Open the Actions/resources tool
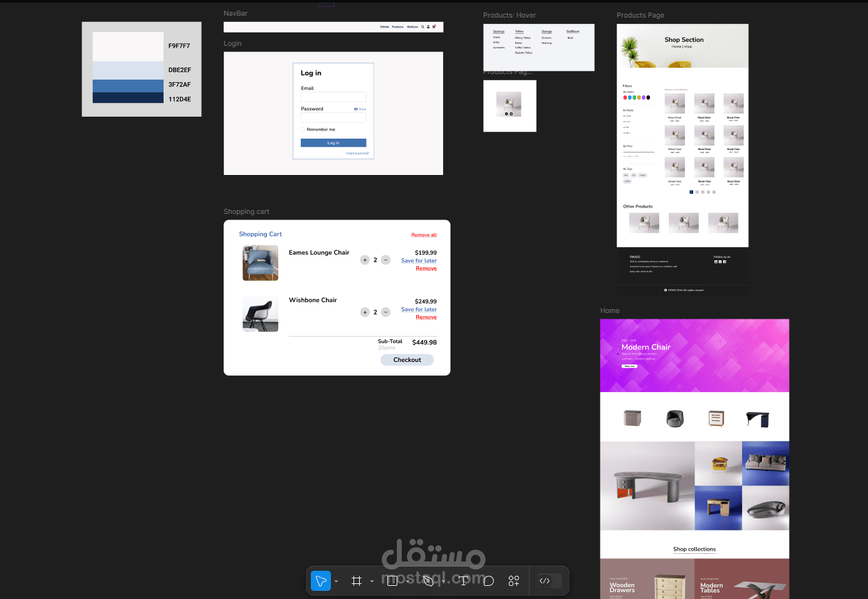The height and width of the screenshot is (599, 868). [514, 581]
